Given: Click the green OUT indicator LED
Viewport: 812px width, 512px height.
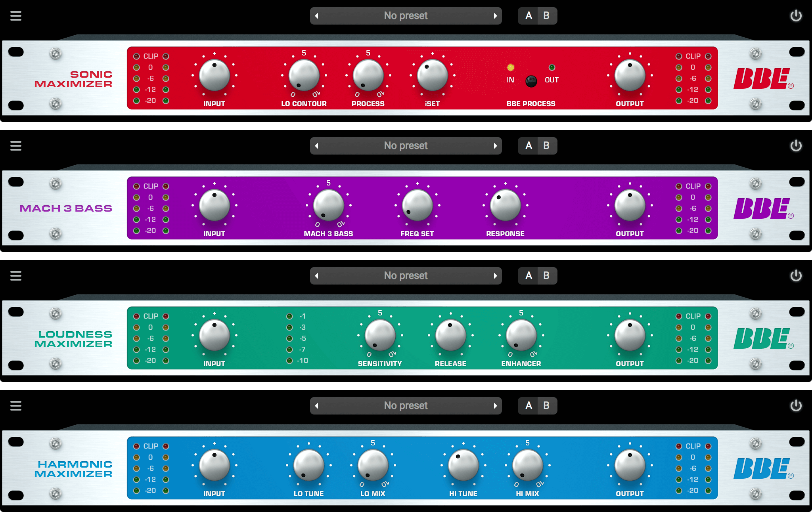Looking at the screenshot, I should (x=552, y=67).
